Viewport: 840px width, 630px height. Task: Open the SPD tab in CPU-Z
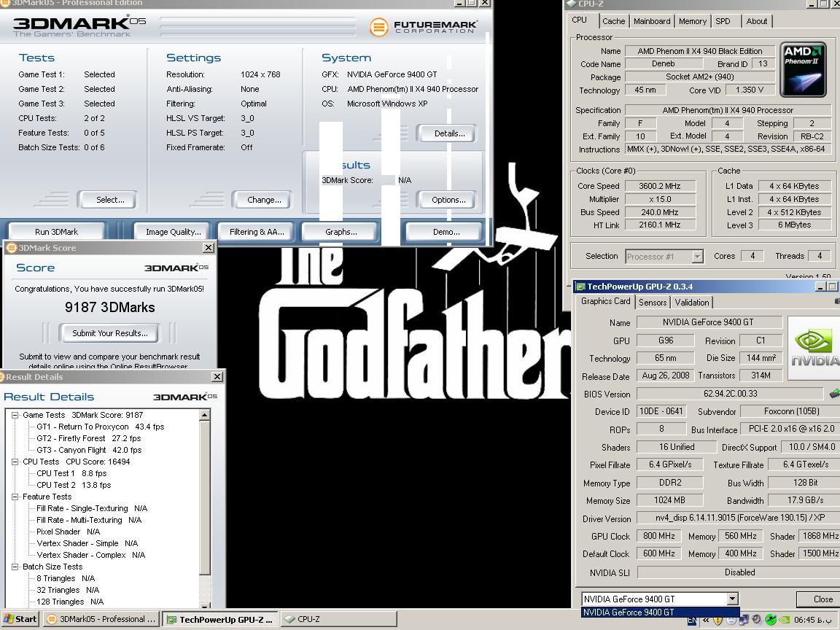tap(723, 21)
